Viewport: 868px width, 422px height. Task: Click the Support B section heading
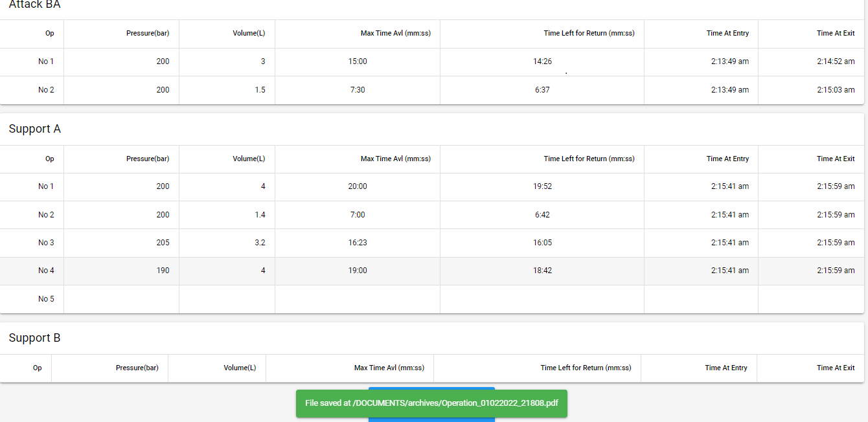click(35, 338)
